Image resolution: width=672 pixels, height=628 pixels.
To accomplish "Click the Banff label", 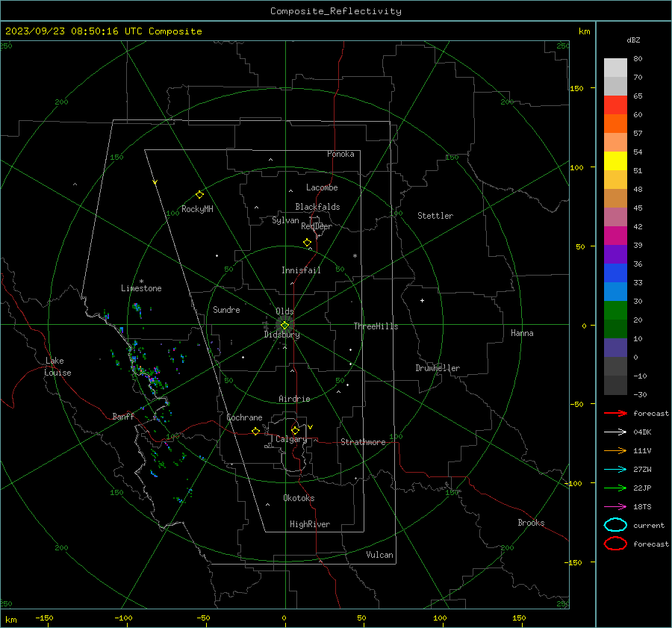I will [x=123, y=416].
